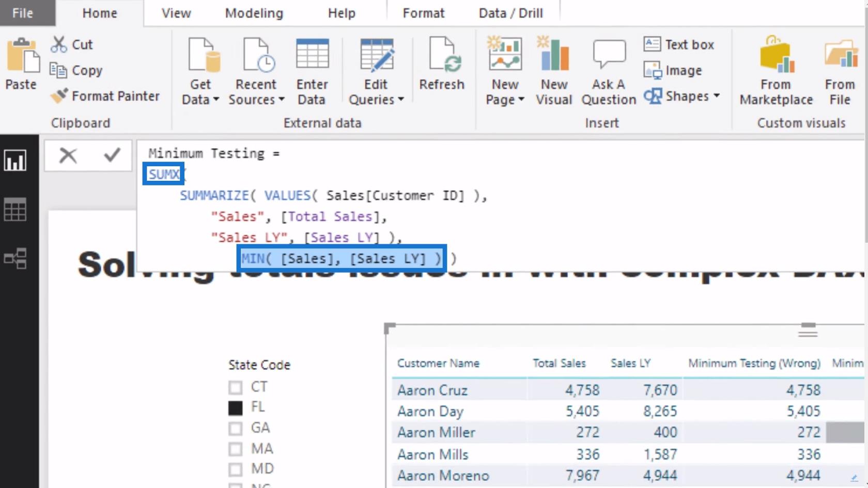
Task: Open the Data / Drill tab
Action: point(511,13)
